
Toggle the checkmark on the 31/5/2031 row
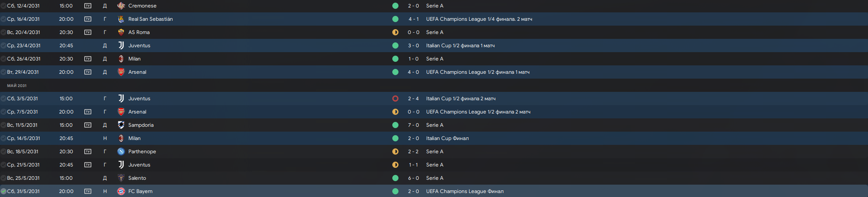(4, 191)
